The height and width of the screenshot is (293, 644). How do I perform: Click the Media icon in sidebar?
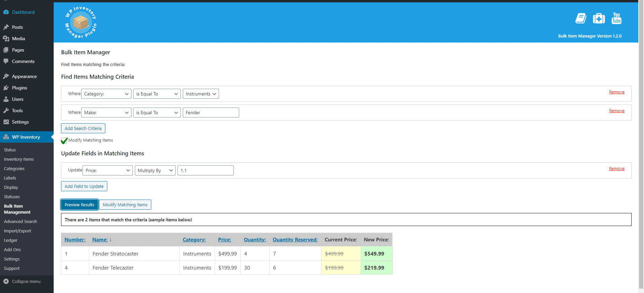[x=6, y=39]
